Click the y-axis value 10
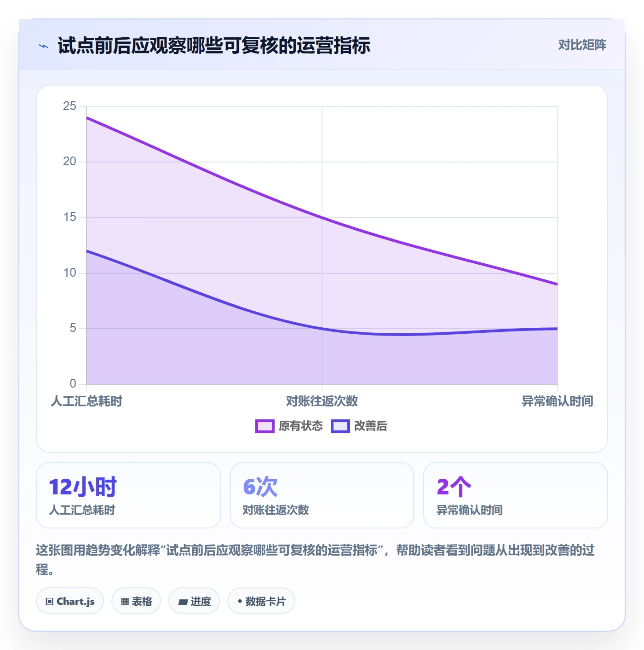The width and height of the screenshot is (644, 650). pos(69,273)
